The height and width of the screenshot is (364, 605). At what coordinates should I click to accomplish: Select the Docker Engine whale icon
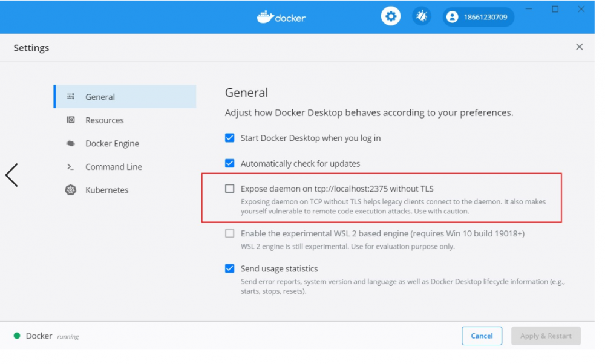(x=70, y=143)
